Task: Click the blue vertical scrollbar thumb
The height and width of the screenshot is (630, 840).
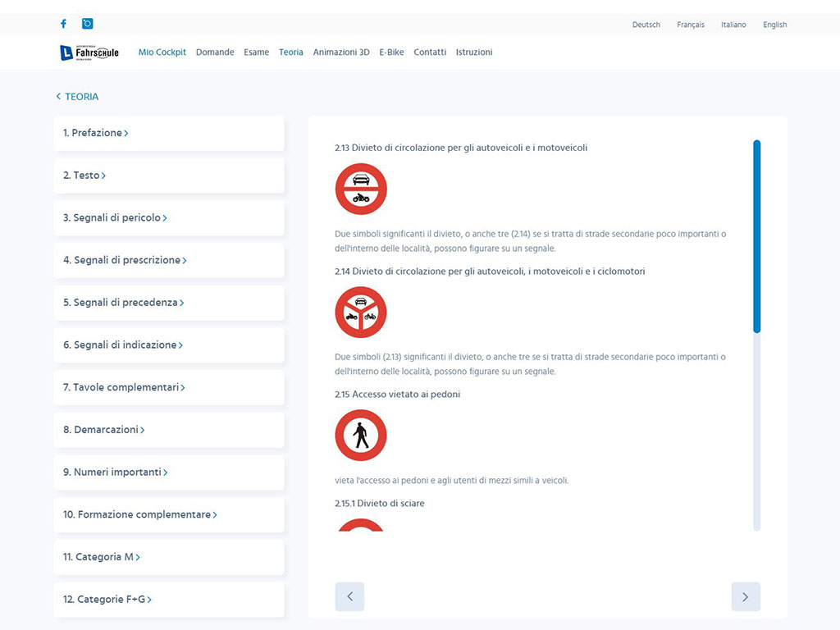Action: 756,236
